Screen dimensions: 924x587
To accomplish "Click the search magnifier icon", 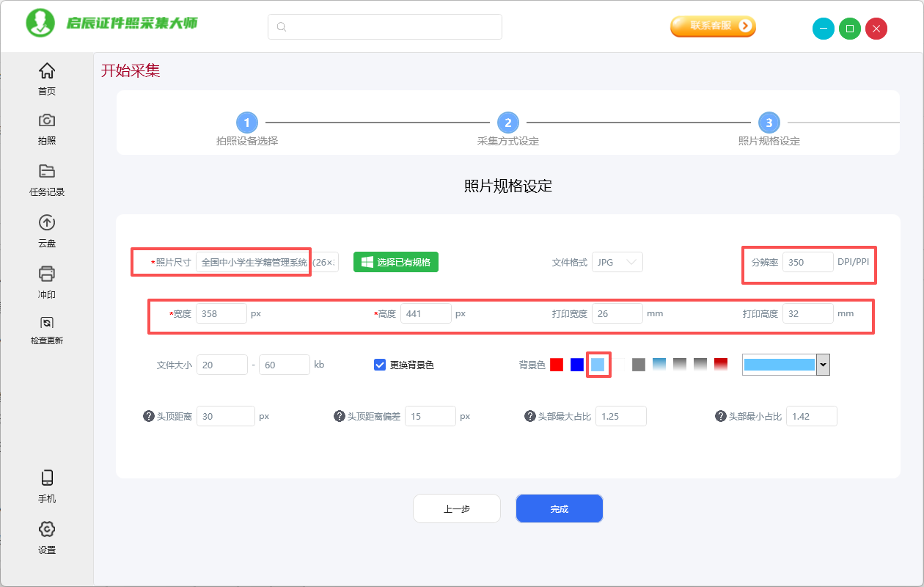I will (x=282, y=27).
